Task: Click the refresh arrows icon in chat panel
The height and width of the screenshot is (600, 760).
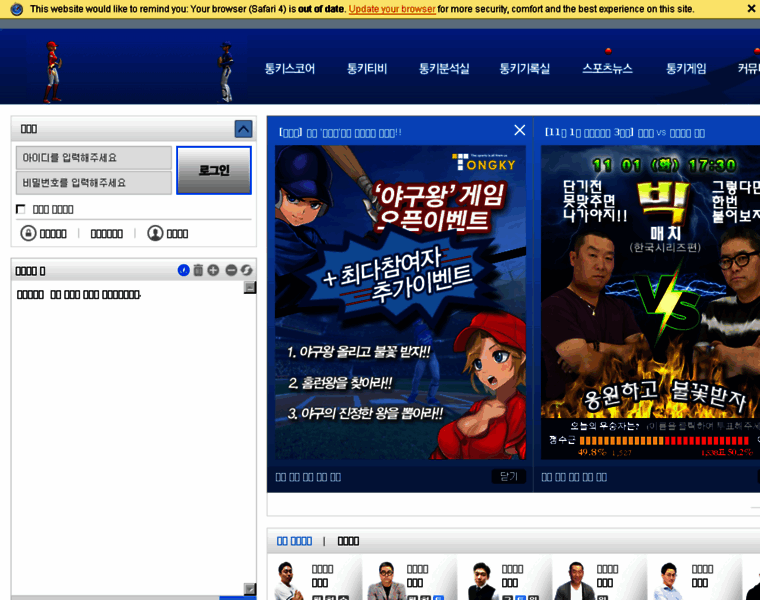Action: point(246,270)
